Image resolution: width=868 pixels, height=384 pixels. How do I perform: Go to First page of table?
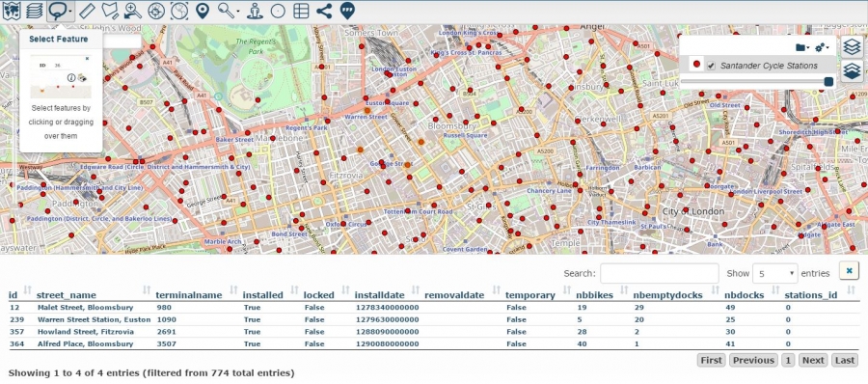coord(712,360)
